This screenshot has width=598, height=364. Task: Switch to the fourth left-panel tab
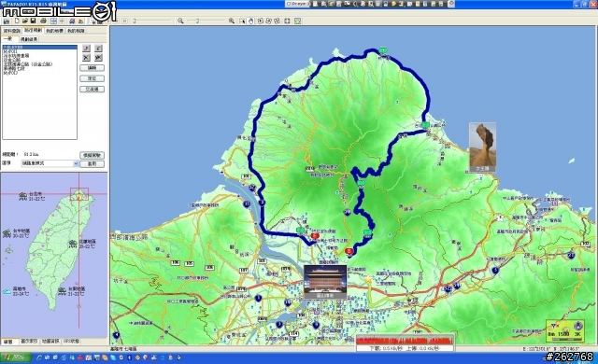(76, 31)
